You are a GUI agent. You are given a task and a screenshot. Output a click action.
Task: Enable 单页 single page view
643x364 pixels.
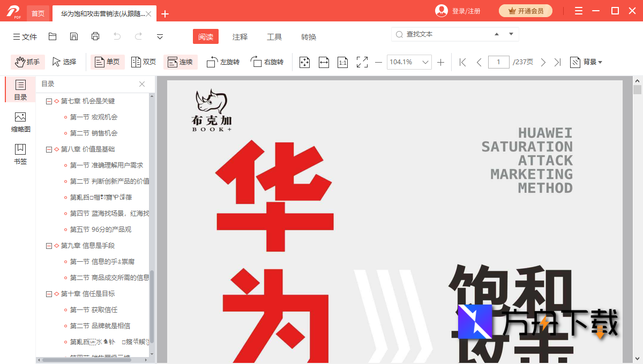(x=107, y=62)
